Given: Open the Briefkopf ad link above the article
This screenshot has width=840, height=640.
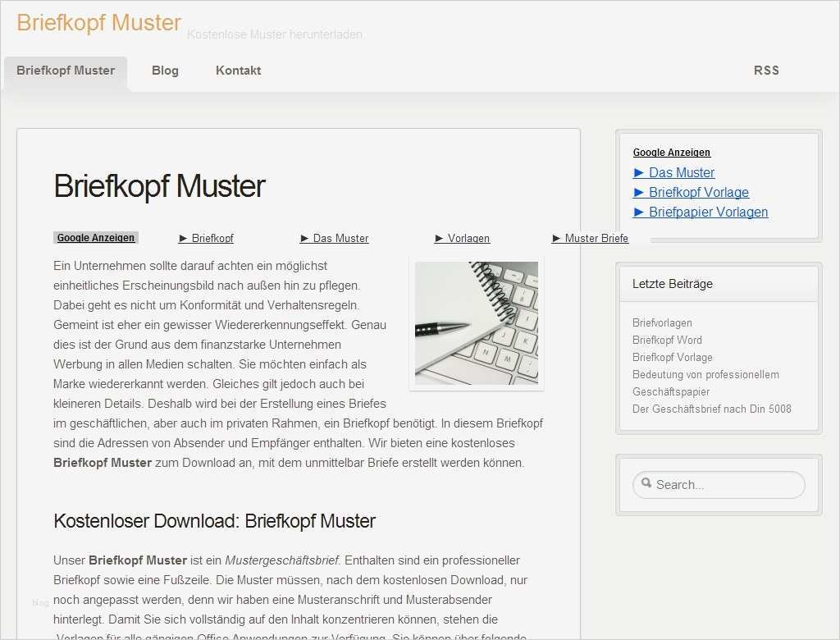Looking at the screenshot, I should point(206,238).
